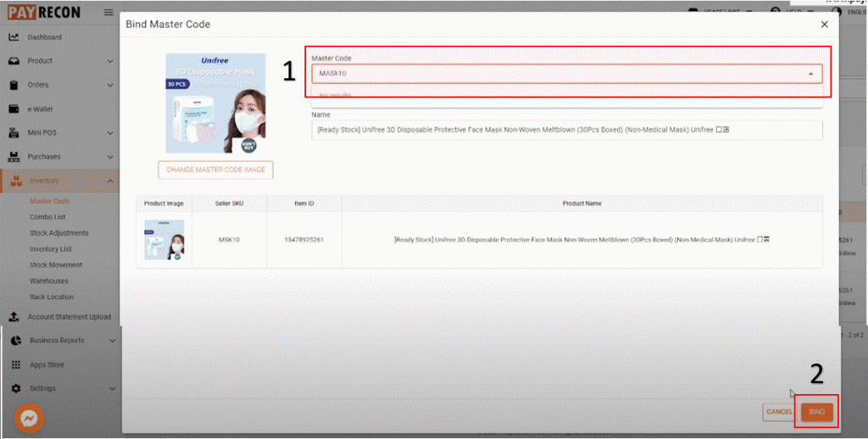Open Dashboard in sidebar

coord(45,37)
